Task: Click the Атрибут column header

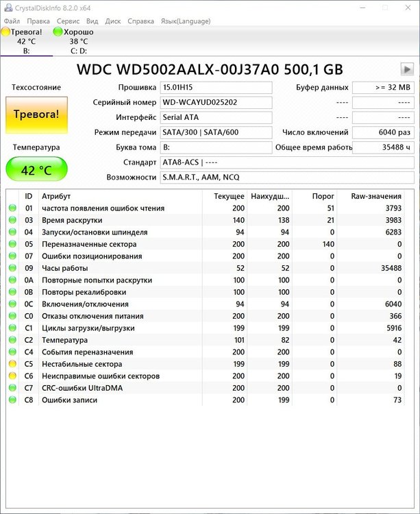Action: tap(120, 196)
